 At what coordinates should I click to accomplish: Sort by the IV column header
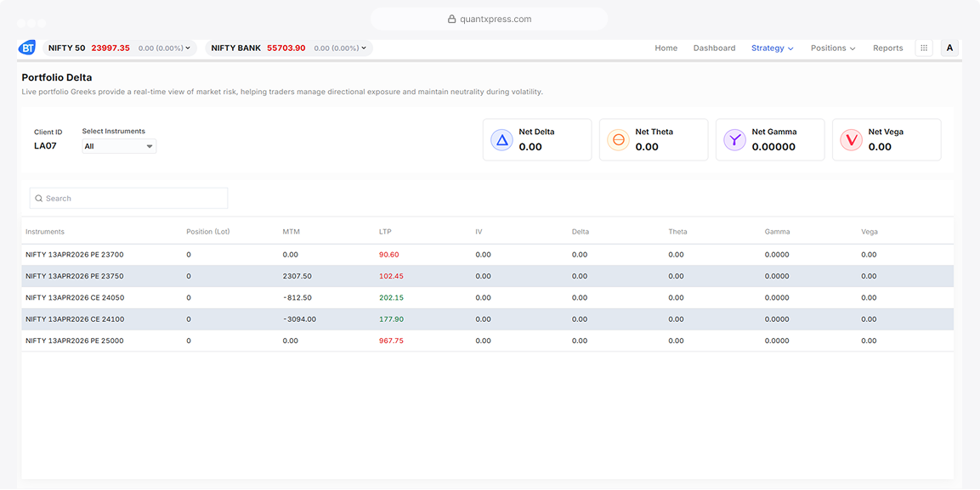coord(479,232)
